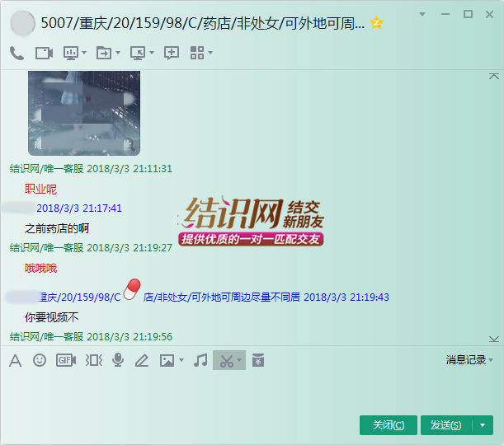Image resolution: width=504 pixels, height=445 pixels.
Task: Start a voice call with the phone icon
Action: pyautogui.click(x=16, y=53)
